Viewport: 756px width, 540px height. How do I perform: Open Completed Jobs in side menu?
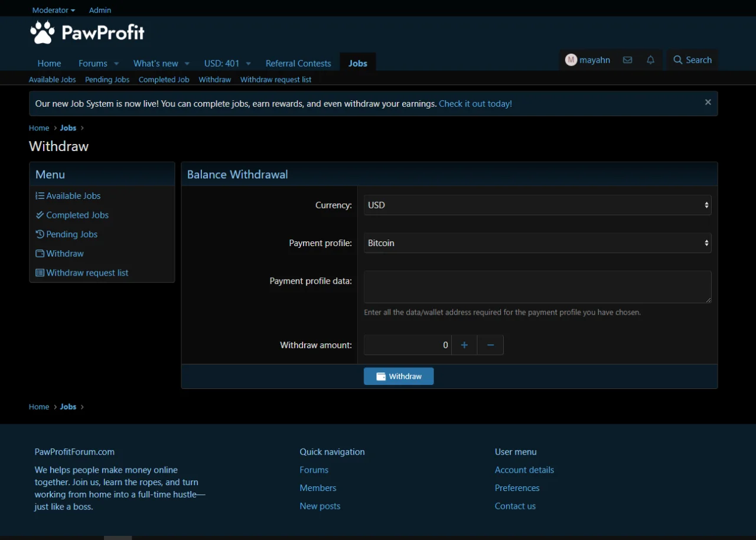(77, 215)
